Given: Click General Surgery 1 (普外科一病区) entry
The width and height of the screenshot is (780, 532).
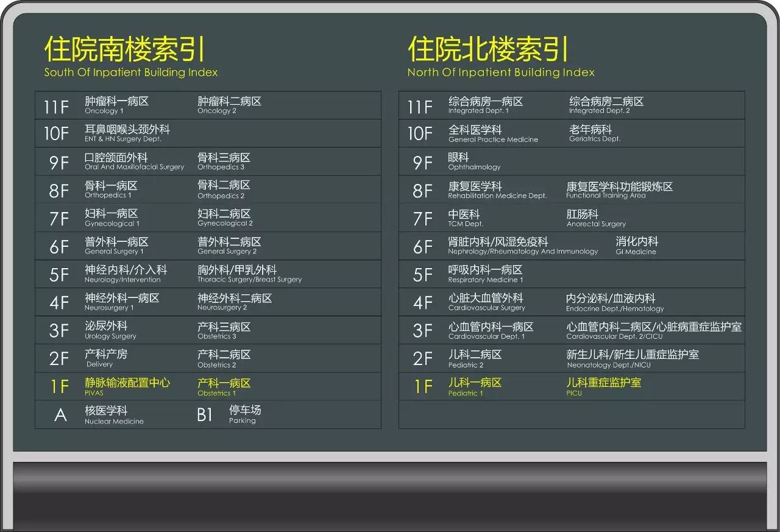Looking at the screenshot, I should (116, 246).
